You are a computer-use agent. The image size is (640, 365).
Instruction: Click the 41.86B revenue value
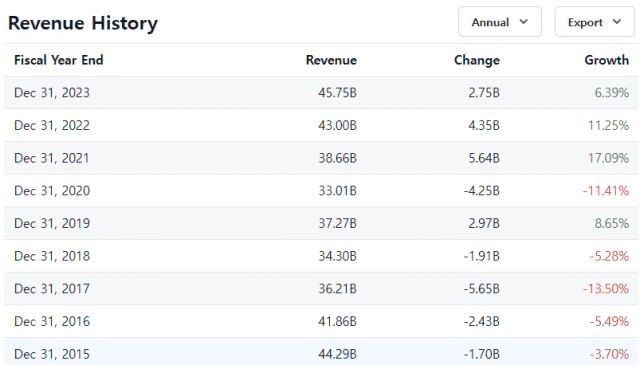click(337, 321)
